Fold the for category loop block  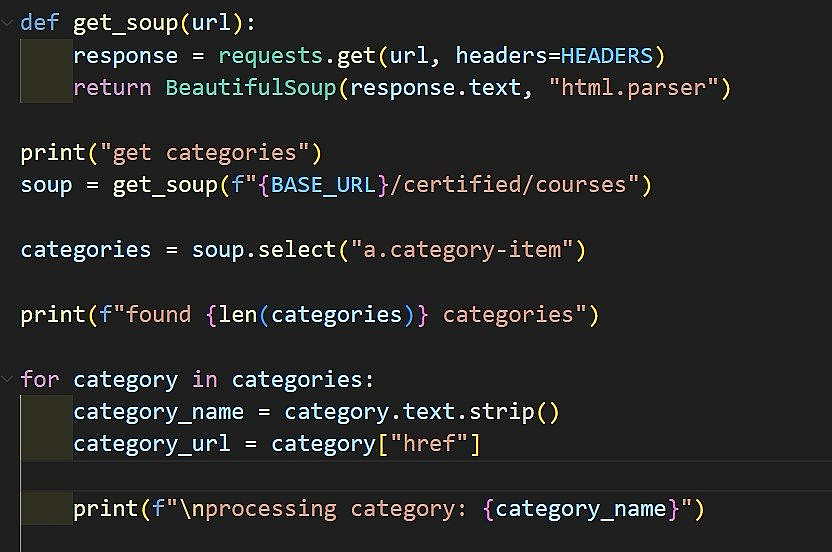coord(8,380)
